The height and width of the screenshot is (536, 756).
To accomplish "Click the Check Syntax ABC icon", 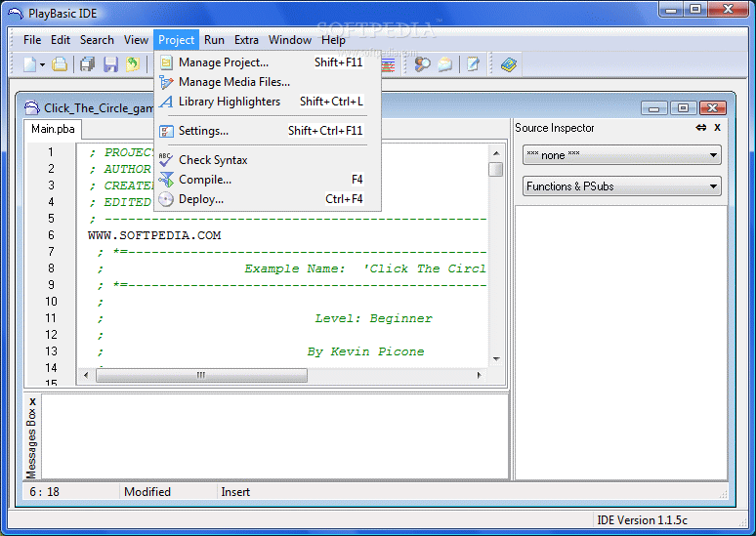I will coord(165,159).
